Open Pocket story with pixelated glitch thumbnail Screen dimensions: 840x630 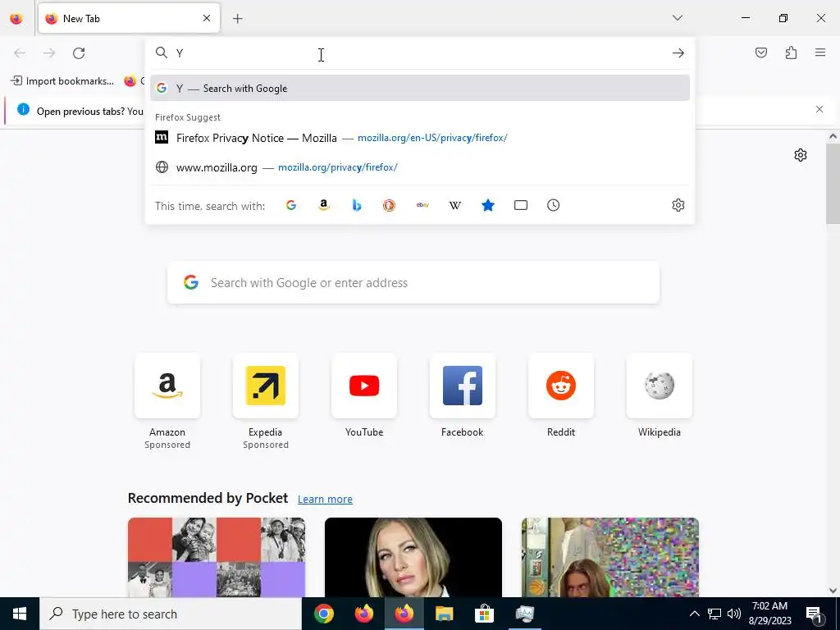(x=610, y=557)
